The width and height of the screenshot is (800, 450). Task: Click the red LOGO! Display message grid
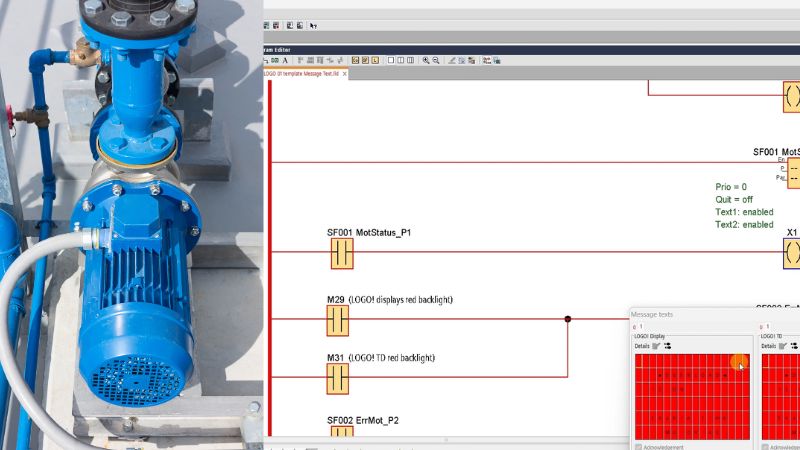692,396
